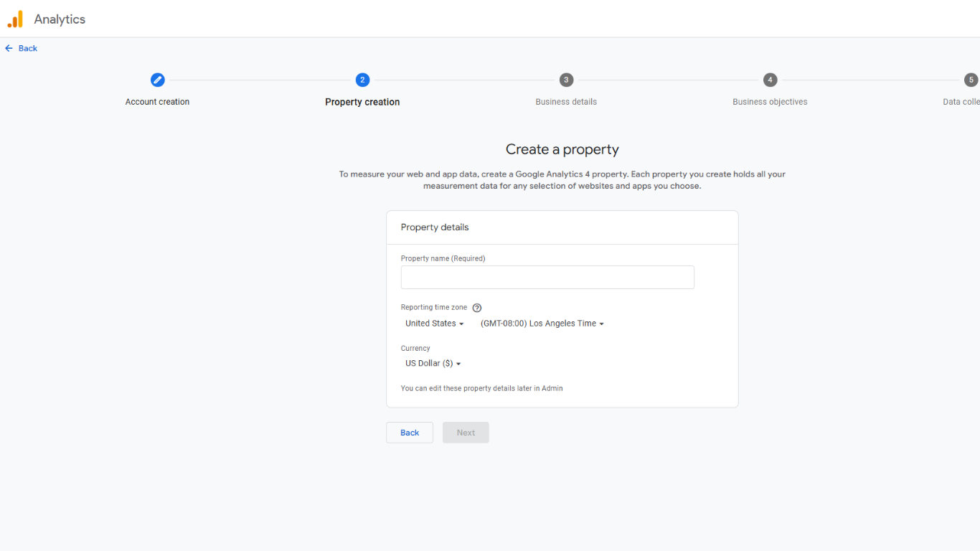980x551 pixels.
Task: Select step 2 Property creation circle
Action: [362, 80]
